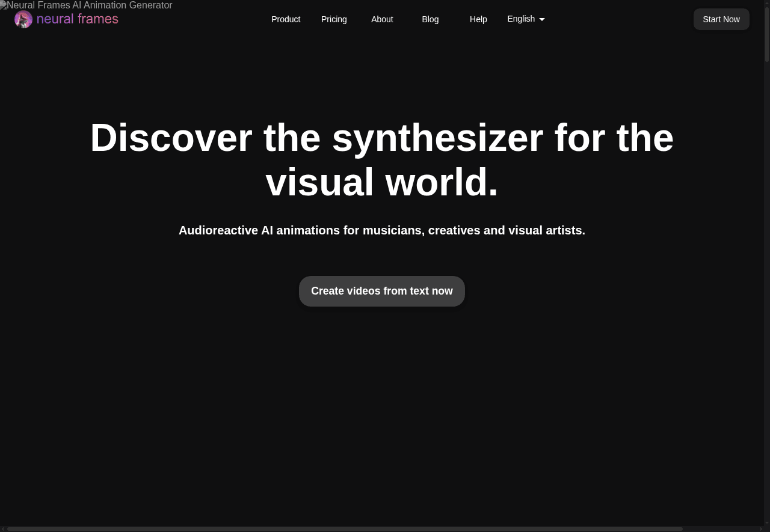The image size is (770, 532).
Task: Click the vertical scrollbar thumb
Action: coord(767,31)
